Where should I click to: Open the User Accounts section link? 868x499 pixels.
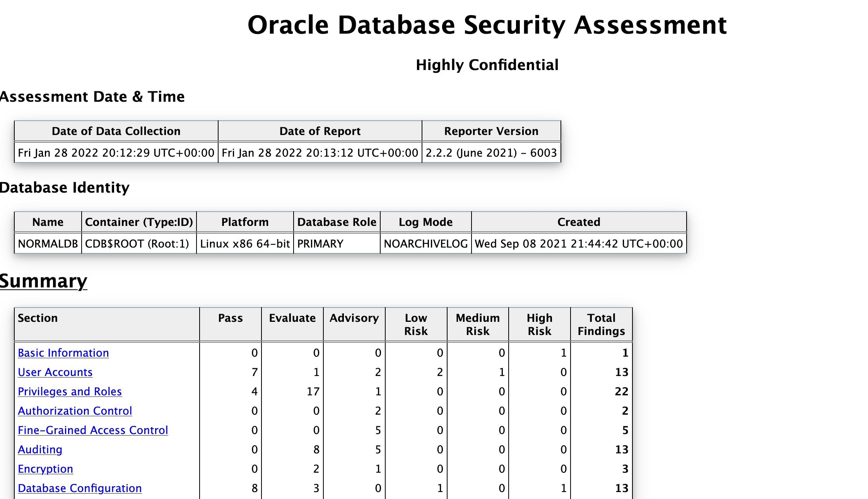[x=55, y=372]
